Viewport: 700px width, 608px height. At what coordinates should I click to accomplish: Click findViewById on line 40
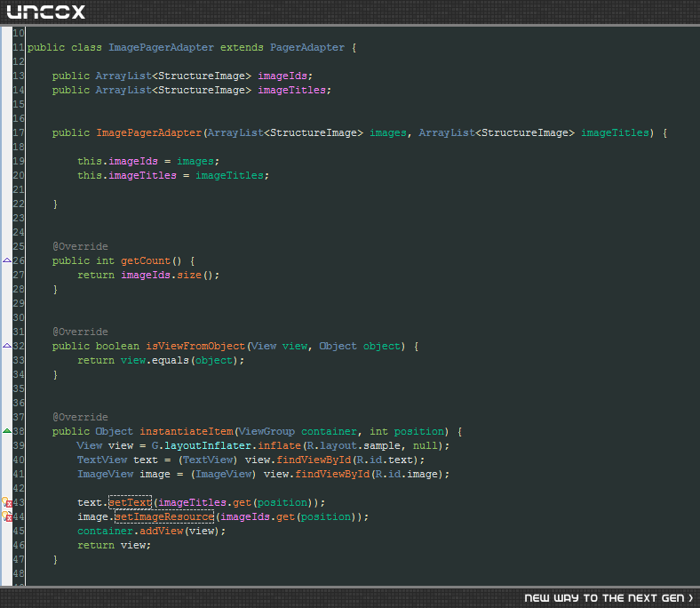(314, 460)
